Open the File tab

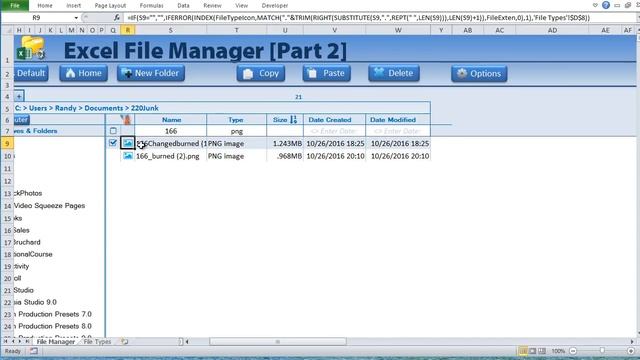point(15,5)
